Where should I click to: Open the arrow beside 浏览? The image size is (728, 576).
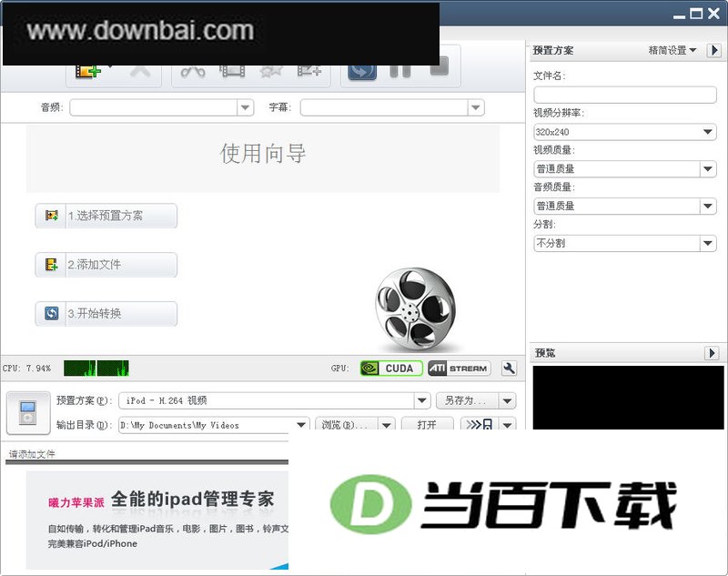click(x=386, y=424)
